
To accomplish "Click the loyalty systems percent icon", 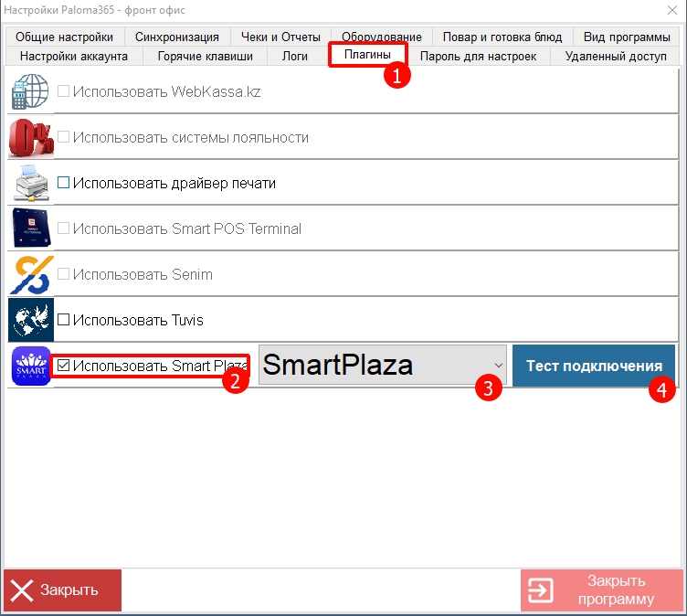I will pos(31,137).
